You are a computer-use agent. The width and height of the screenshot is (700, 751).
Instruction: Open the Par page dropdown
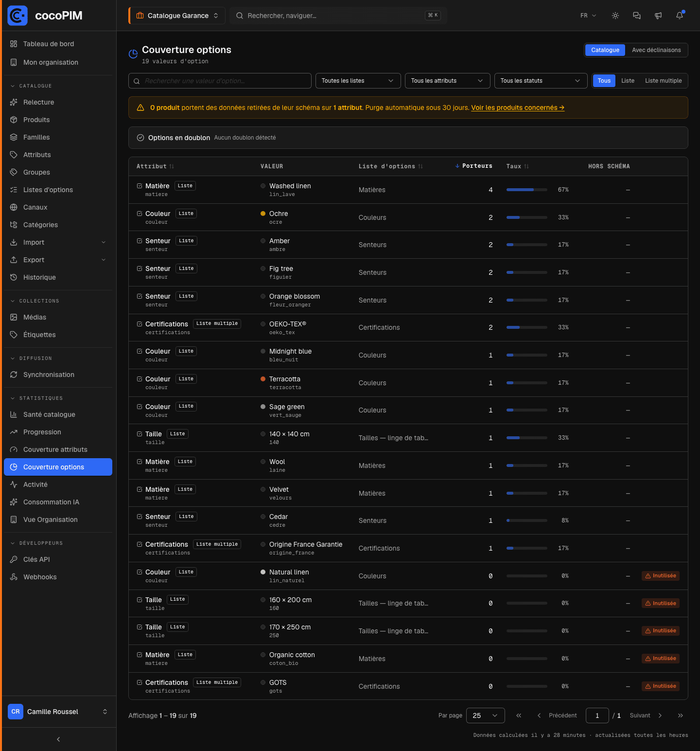(x=485, y=715)
